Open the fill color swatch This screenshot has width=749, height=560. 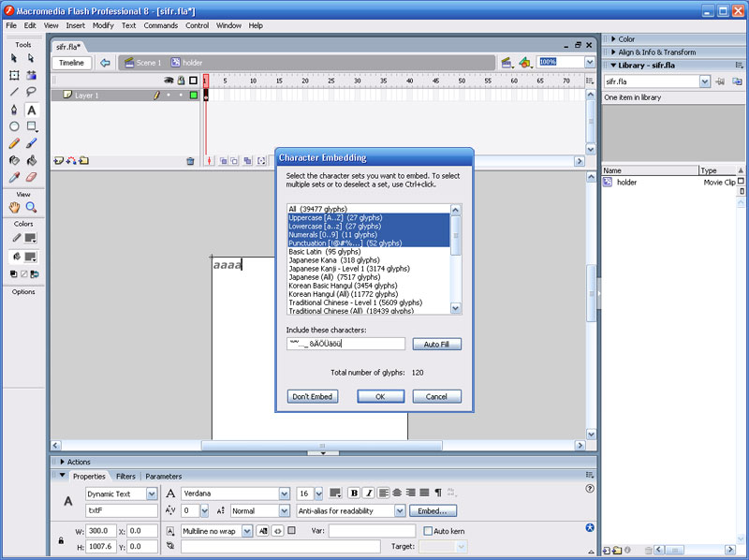(31, 258)
